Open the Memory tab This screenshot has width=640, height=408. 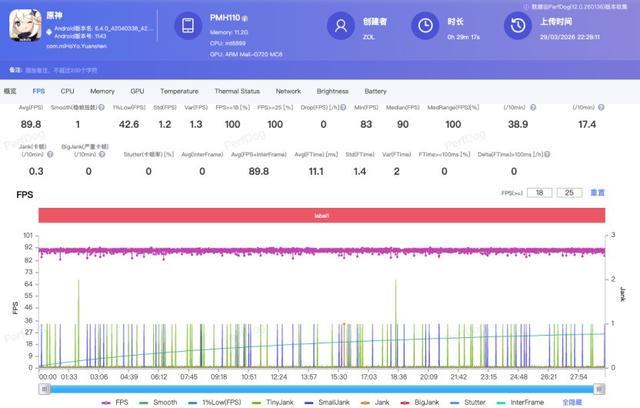coord(102,91)
